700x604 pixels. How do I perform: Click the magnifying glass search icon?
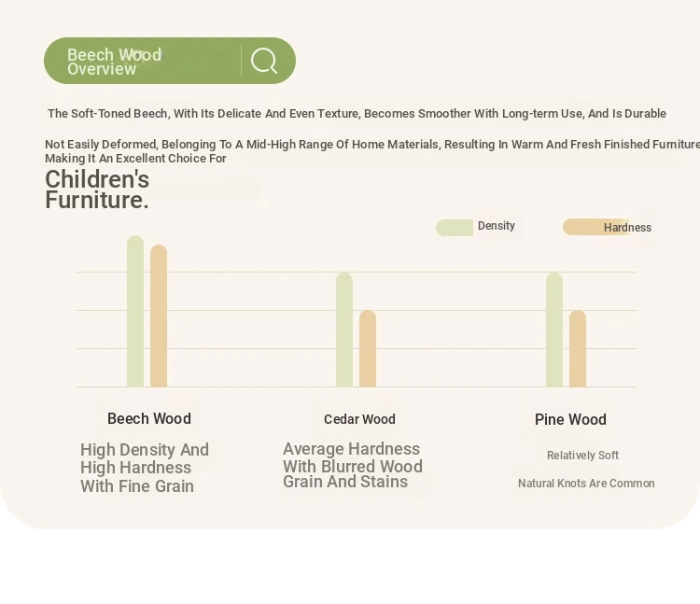coord(264,61)
